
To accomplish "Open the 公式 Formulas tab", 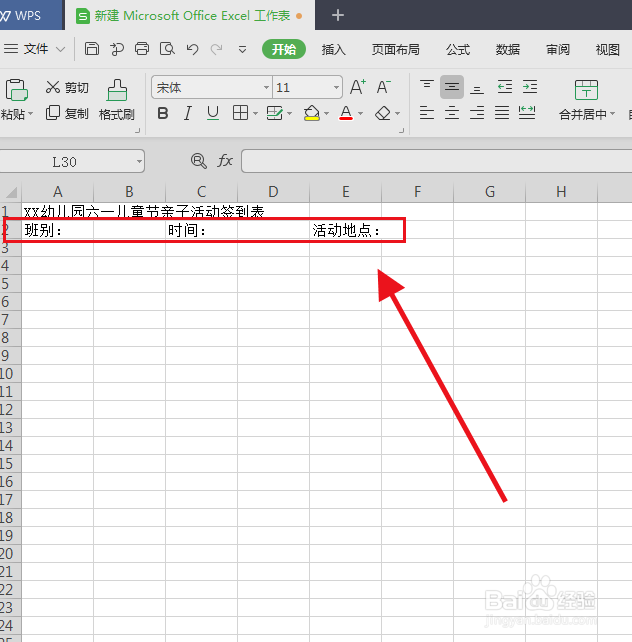I will [458, 50].
